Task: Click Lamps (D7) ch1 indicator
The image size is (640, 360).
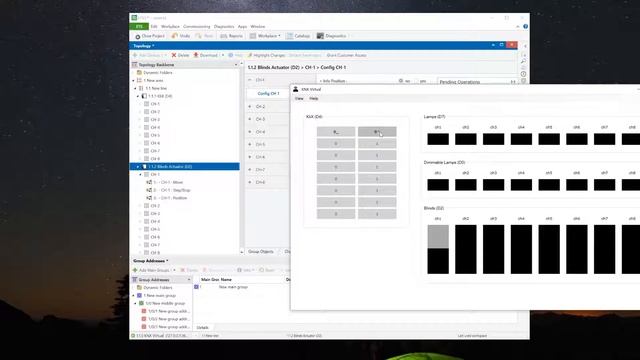Action: (x=438, y=139)
